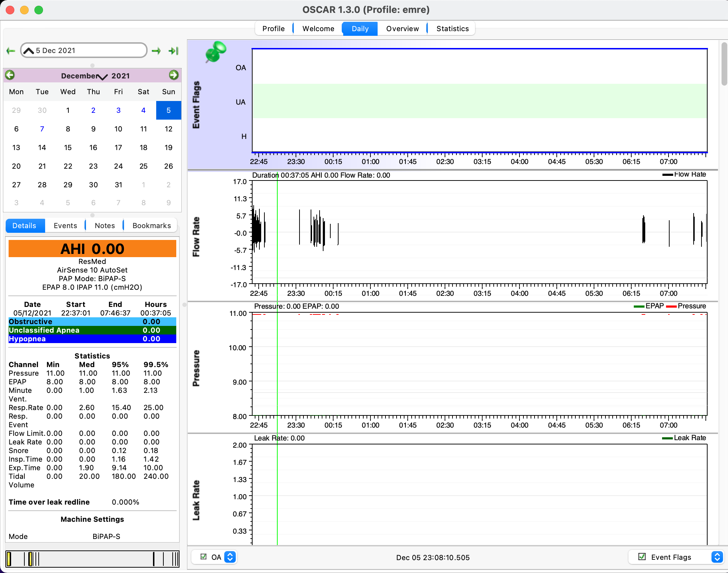Toggle the OA checkbox at bottom left

pyautogui.click(x=203, y=557)
